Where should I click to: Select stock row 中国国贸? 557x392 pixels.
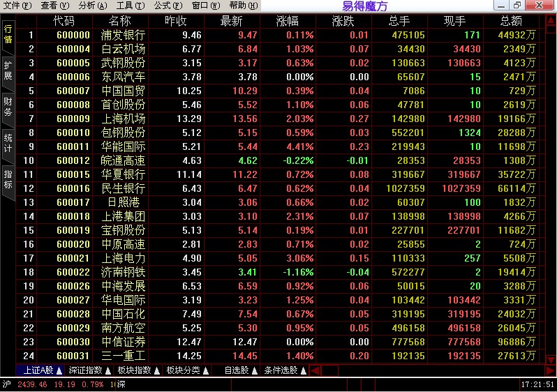point(280,91)
